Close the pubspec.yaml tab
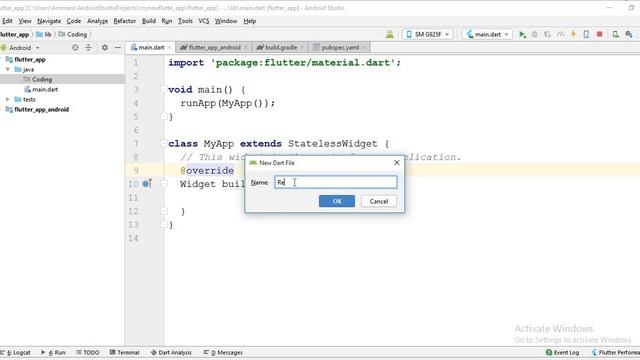Image resolution: width=640 pixels, height=360 pixels. (364, 47)
